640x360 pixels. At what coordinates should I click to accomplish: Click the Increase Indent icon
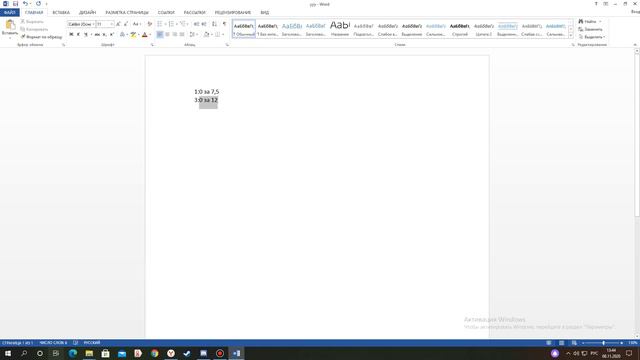[x=204, y=24]
